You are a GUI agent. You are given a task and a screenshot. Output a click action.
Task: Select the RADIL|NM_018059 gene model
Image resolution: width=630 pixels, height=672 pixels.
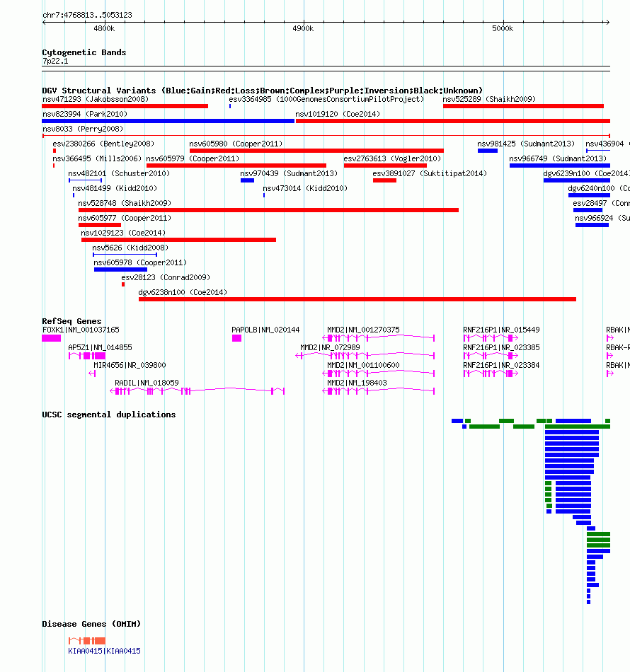[197, 391]
